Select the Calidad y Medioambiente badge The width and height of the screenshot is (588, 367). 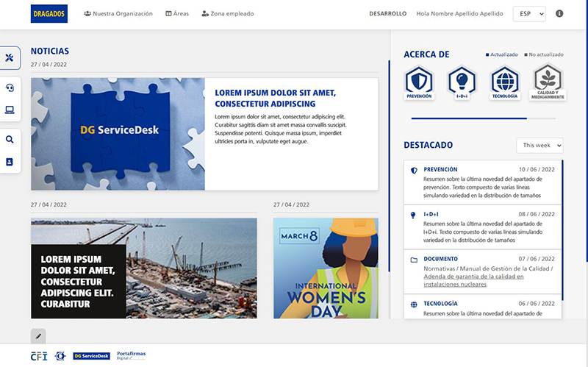(548, 82)
